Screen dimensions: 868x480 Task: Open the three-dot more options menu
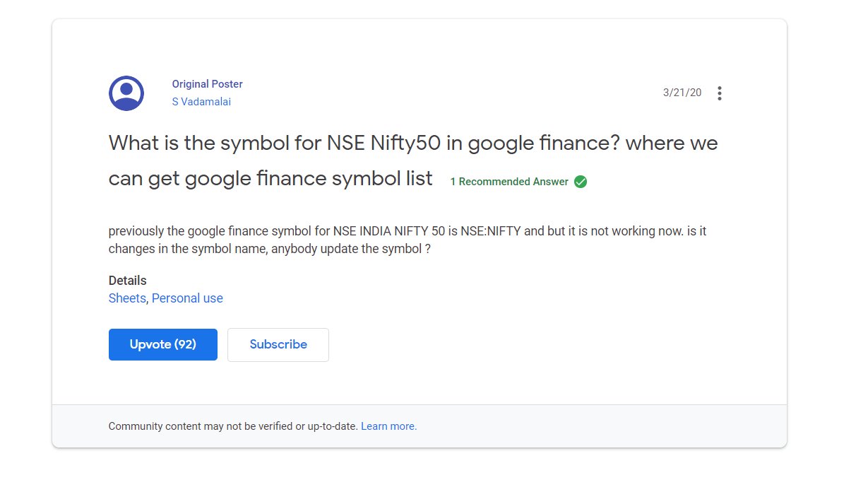[719, 93]
